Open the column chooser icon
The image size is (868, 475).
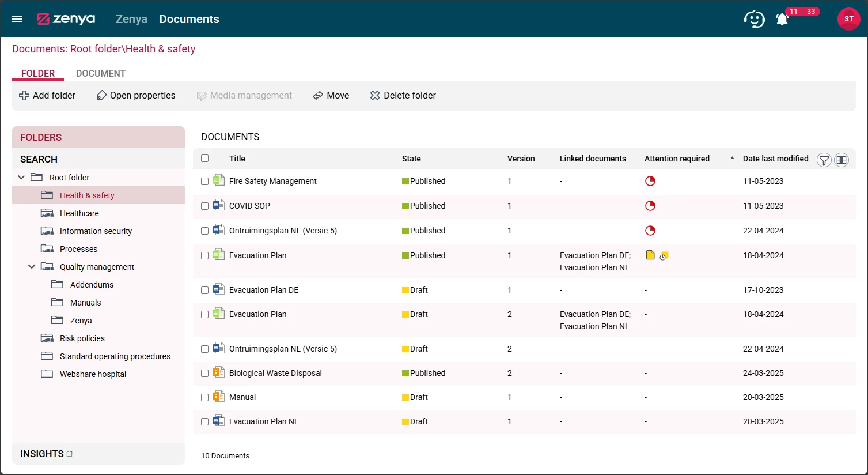tap(842, 160)
